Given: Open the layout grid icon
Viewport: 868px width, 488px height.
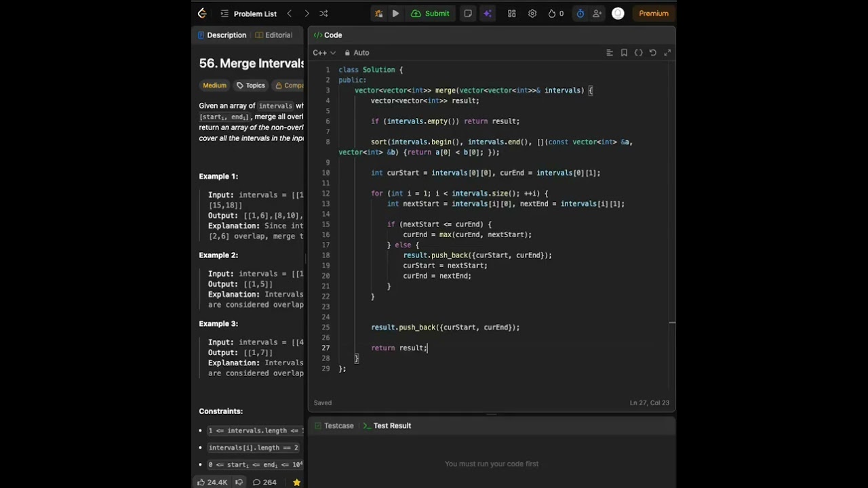Looking at the screenshot, I should (512, 14).
